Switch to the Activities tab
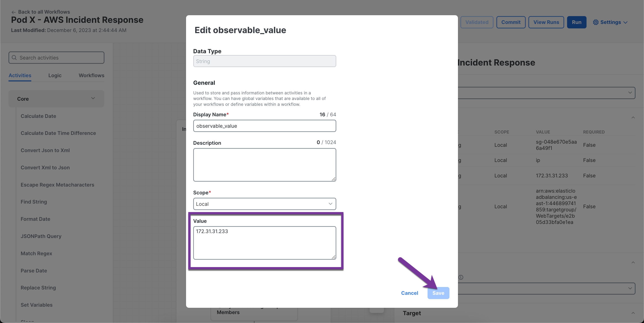Viewport: 644px width, 323px height. (20, 75)
